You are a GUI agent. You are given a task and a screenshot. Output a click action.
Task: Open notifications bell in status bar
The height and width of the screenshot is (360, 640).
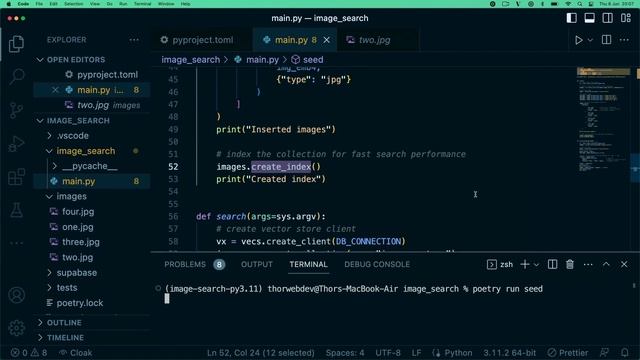(624, 353)
